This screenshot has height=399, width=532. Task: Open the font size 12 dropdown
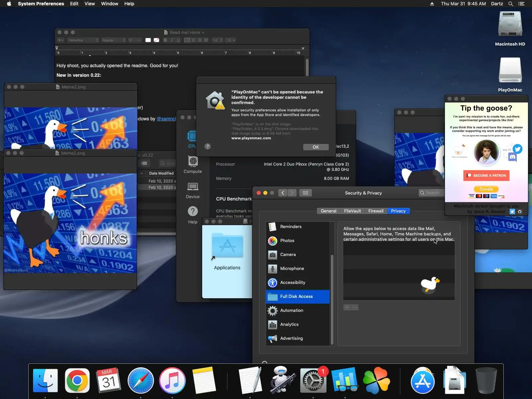134,40
